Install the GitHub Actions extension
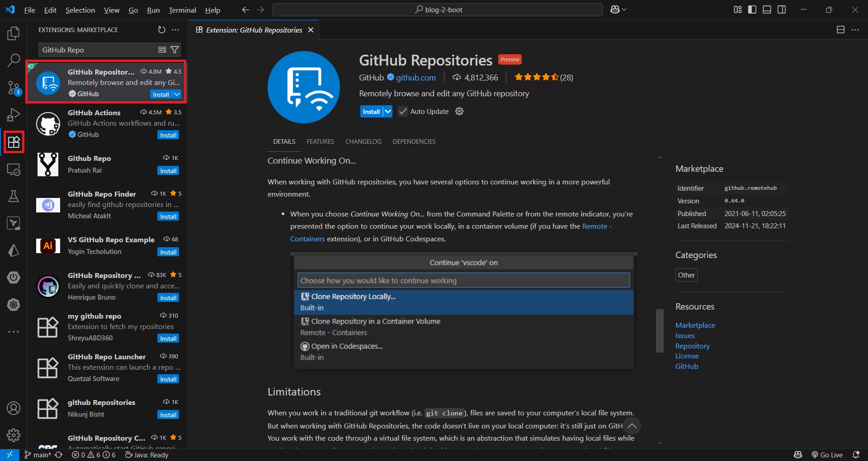The width and height of the screenshot is (868, 461). (168, 135)
